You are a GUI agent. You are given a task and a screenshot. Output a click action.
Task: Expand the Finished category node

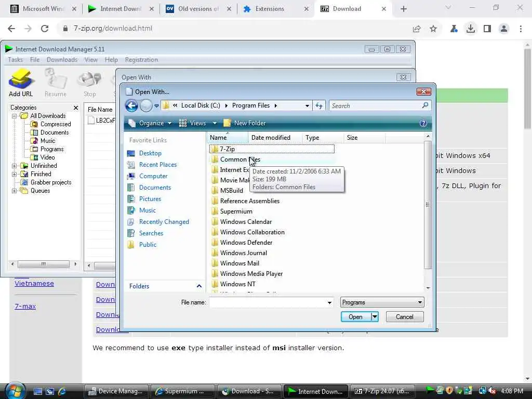tap(14, 174)
